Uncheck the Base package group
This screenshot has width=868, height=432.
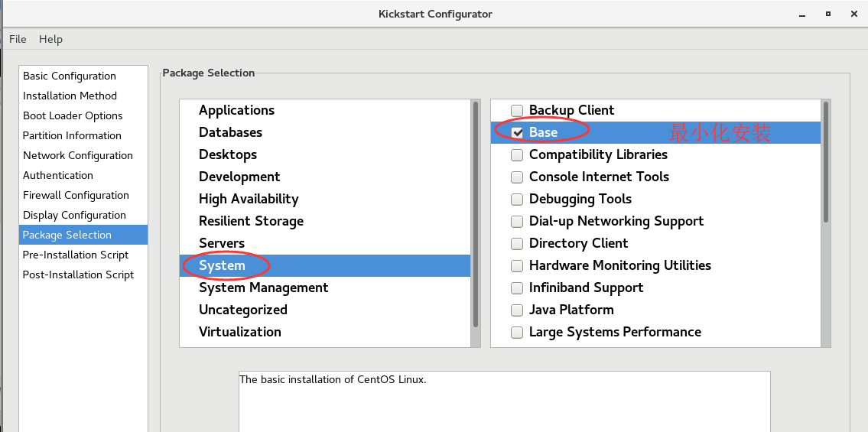(517, 133)
